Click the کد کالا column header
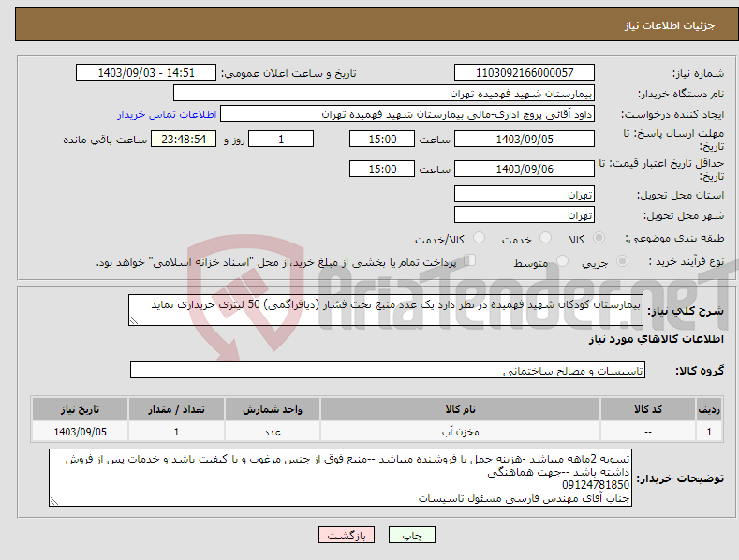Image resolution: width=739 pixels, height=560 pixels. [x=648, y=409]
